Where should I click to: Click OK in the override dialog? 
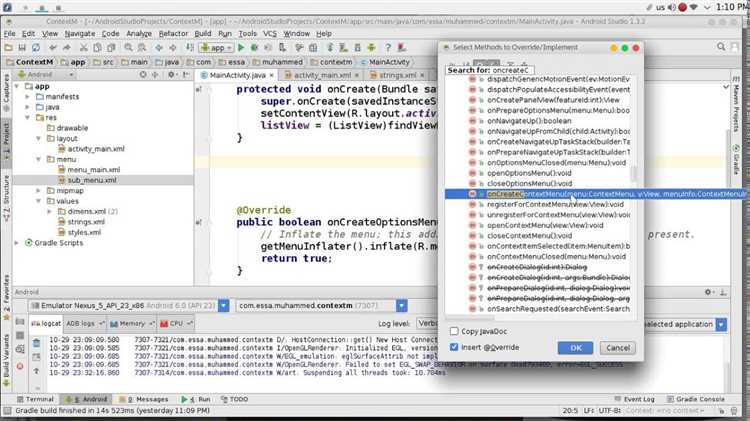click(x=575, y=348)
